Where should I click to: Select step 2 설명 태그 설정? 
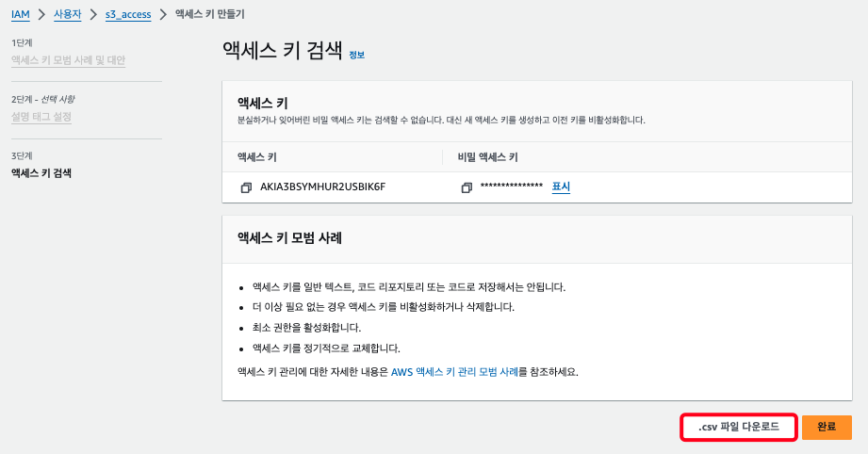[x=41, y=117]
